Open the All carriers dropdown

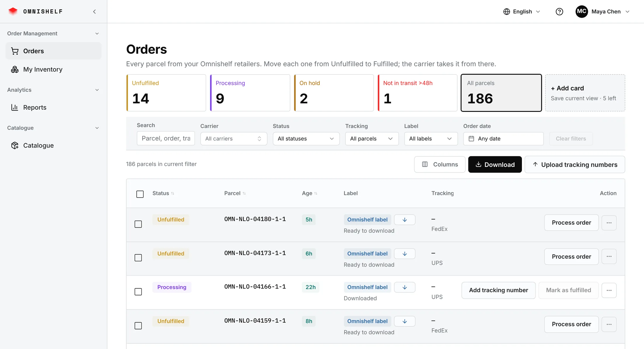(234, 138)
